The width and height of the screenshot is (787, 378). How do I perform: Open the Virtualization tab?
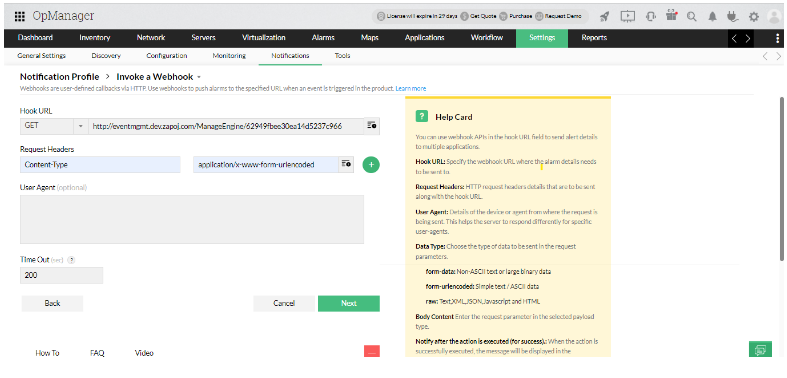[264, 38]
